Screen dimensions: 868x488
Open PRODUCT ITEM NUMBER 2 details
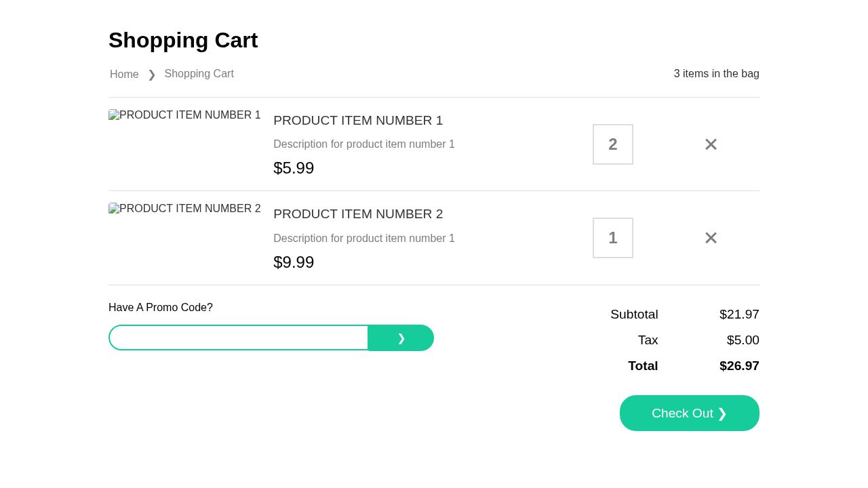358,214
